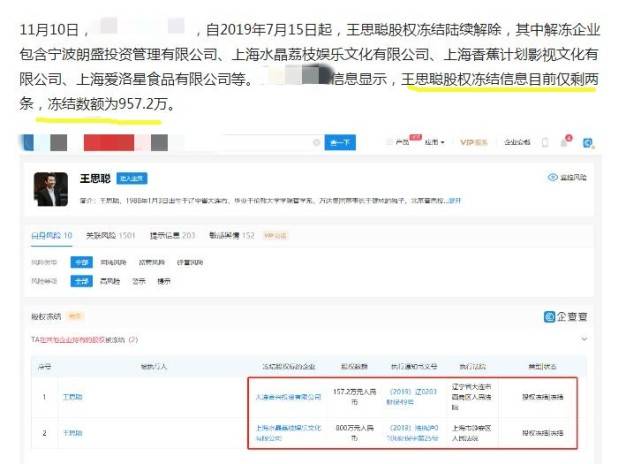This screenshot has width=641, height=464.
Task: Expand the full profile via 展开 link
Action: pyautogui.click(x=455, y=200)
